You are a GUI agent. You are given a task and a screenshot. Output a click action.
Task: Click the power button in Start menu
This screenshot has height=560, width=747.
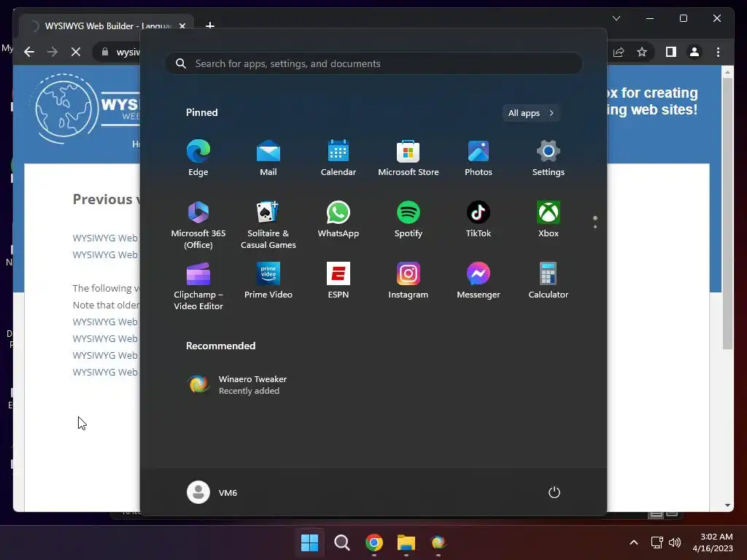554,492
